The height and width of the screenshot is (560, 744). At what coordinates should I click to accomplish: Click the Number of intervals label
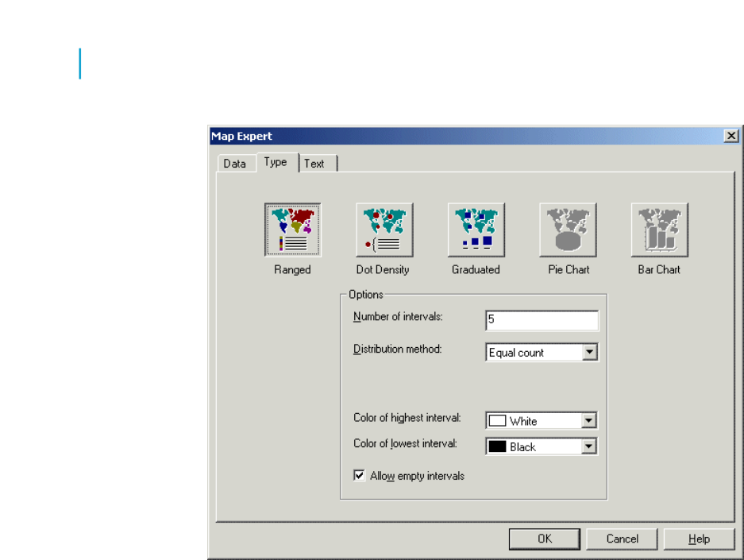coord(398,317)
